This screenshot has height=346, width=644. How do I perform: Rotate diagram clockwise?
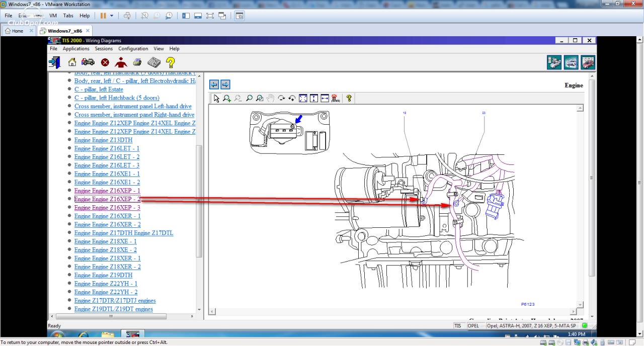click(x=281, y=99)
